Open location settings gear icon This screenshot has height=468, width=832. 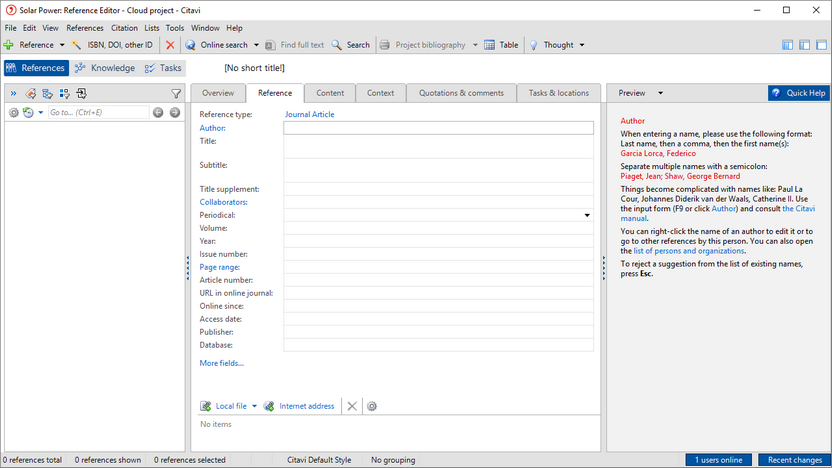(372, 406)
